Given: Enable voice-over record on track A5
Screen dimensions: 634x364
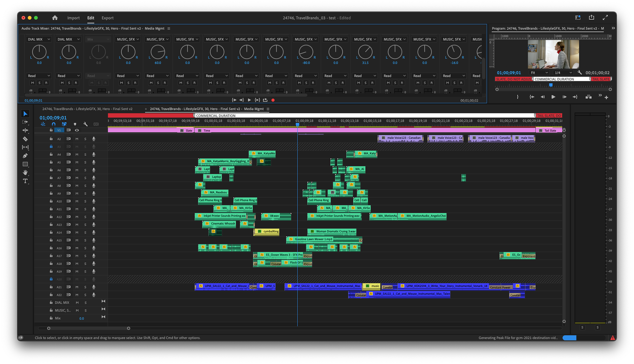Looking at the screenshot, I should pos(94,162).
